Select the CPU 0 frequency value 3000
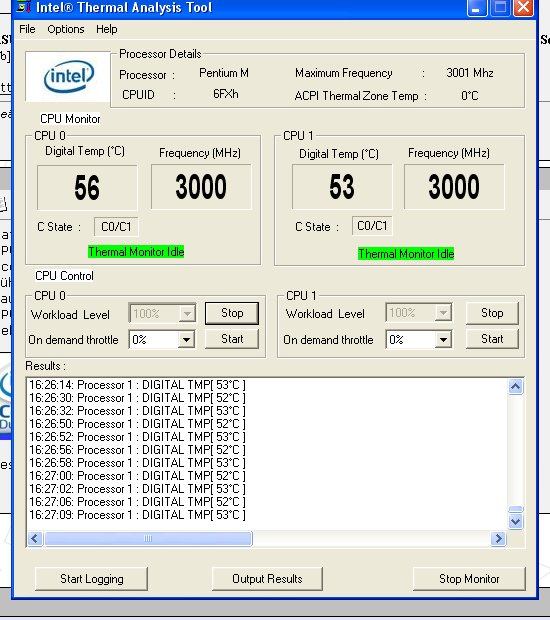Screen dimensions: 550x620 click(x=201, y=187)
